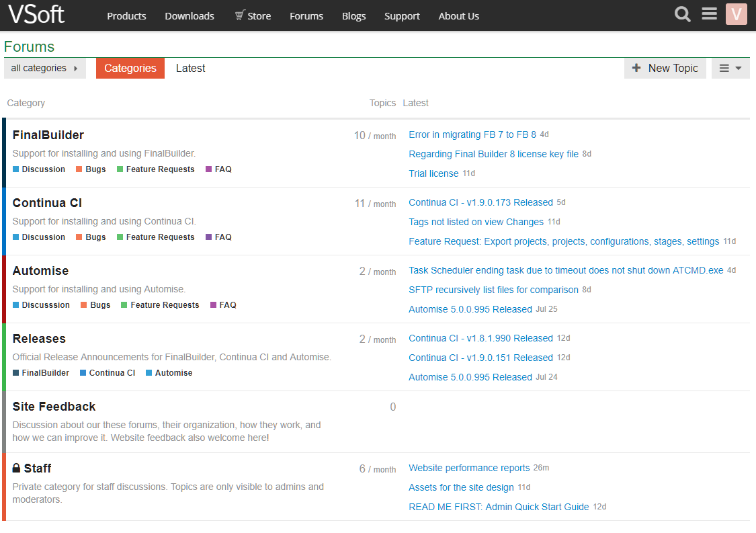Image resolution: width=756 pixels, height=533 pixels.
Task: Open FinalBuilder's Bugs subcategory
Action: coord(91,169)
